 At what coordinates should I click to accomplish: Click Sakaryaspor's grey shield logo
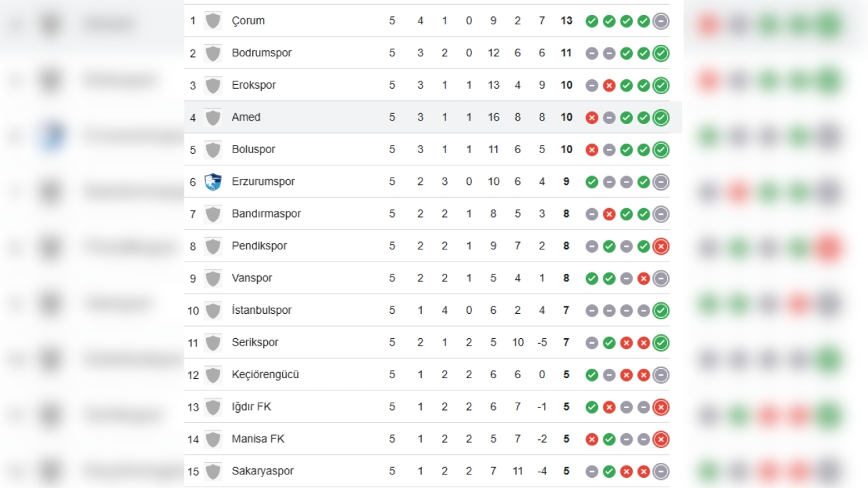[213, 471]
